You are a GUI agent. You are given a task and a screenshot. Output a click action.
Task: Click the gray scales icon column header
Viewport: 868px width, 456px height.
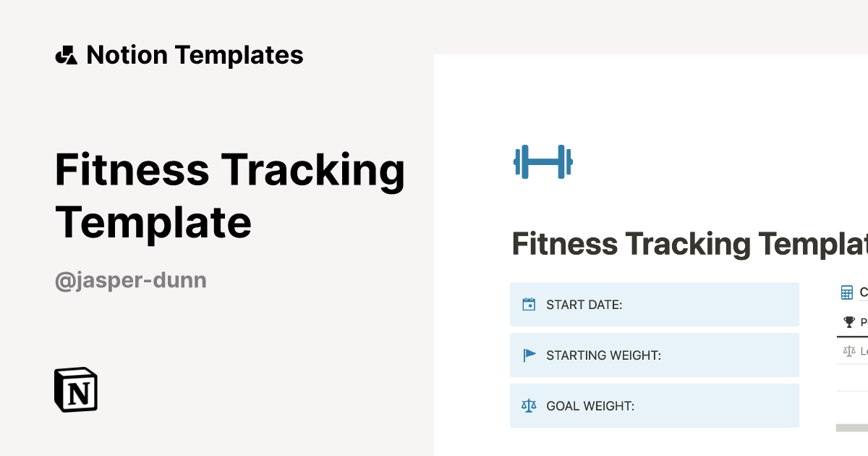[848, 350]
